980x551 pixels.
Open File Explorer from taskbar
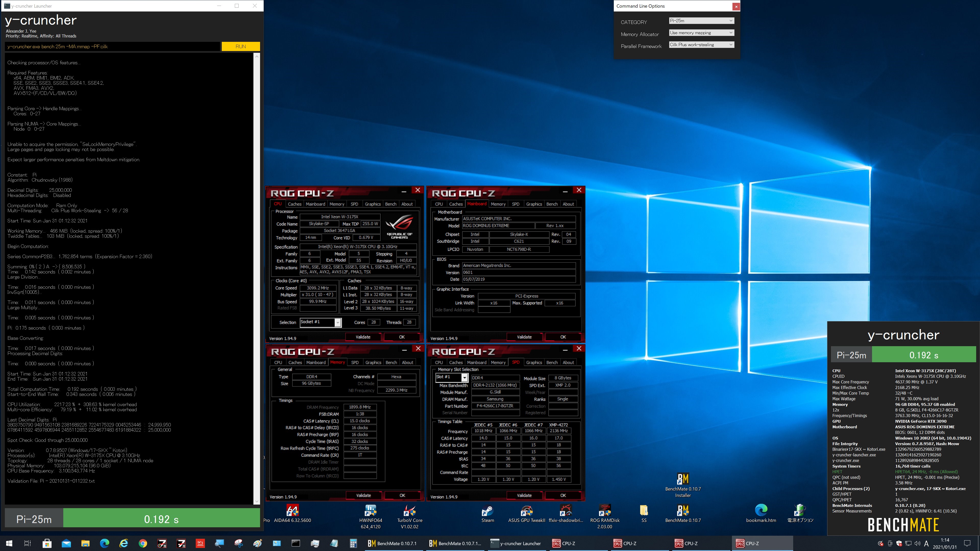point(85,543)
